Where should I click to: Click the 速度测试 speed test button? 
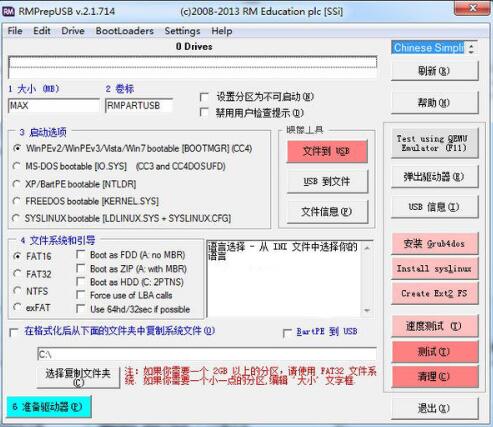pos(434,326)
